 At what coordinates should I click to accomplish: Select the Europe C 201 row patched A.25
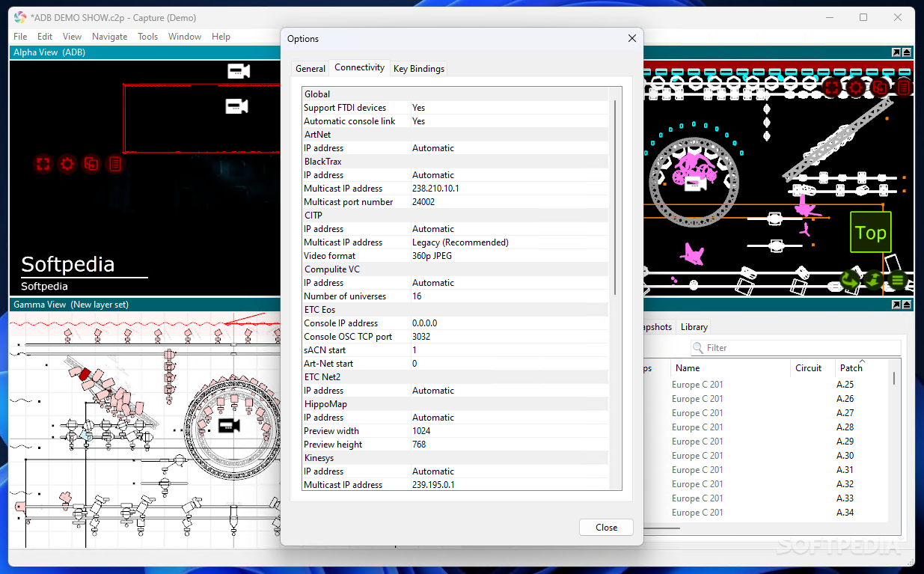pos(767,385)
